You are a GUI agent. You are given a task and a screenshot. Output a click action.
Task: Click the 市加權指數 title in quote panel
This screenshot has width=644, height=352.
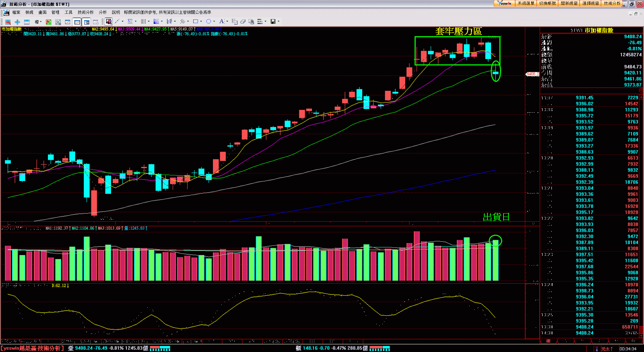coord(599,31)
